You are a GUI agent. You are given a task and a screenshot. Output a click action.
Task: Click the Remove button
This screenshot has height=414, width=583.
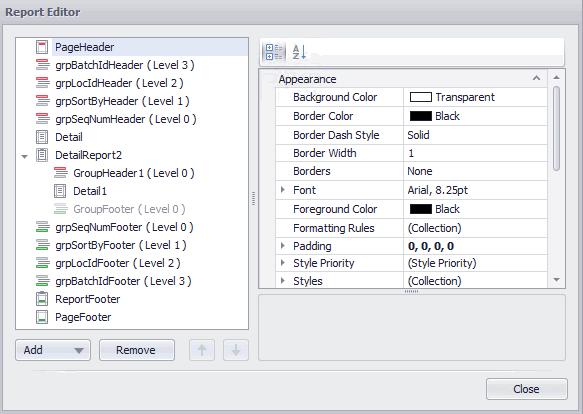137,350
